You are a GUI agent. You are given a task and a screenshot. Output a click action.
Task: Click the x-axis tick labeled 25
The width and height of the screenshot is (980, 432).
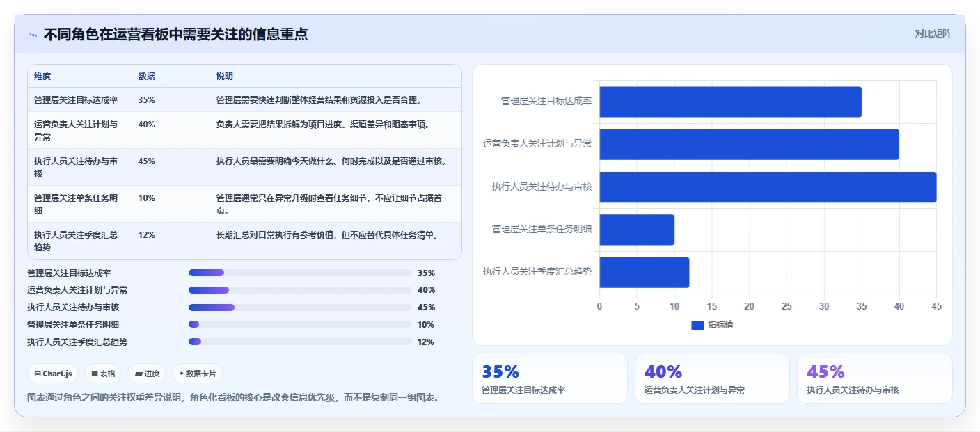[x=787, y=306]
